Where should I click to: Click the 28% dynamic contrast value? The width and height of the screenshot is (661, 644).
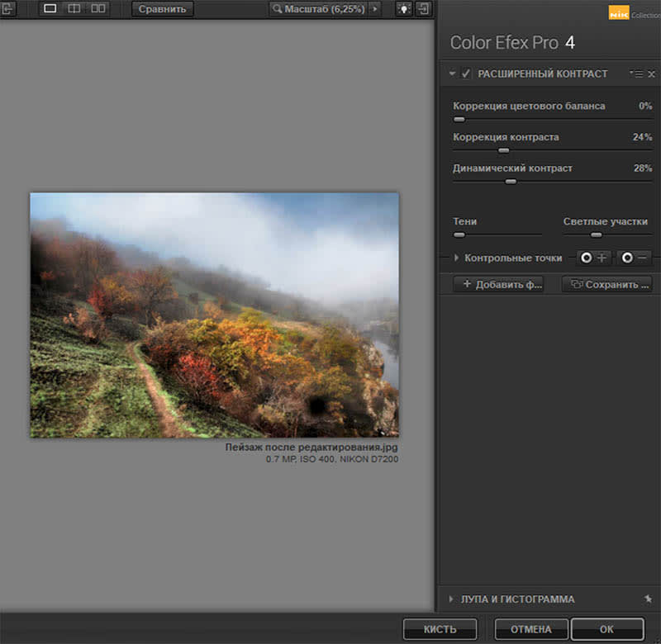643,168
